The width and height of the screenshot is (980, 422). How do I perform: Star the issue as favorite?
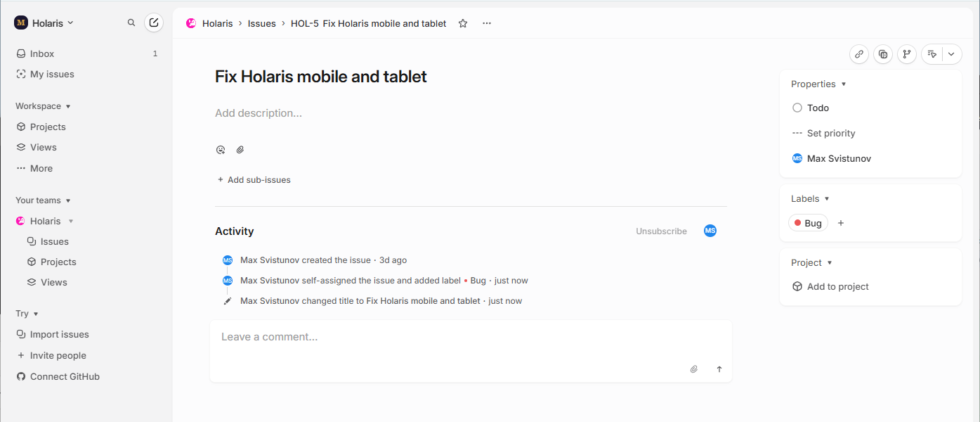point(463,23)
